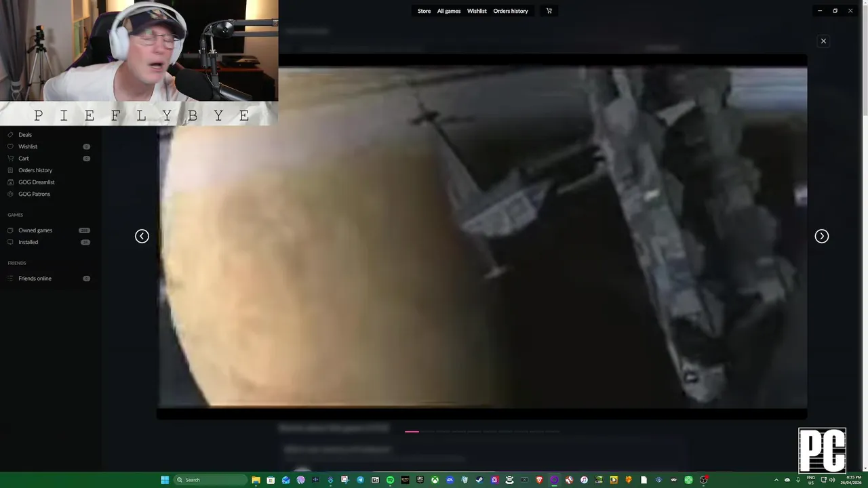Open Orders history in the left sidebar

tap(35, 170)
